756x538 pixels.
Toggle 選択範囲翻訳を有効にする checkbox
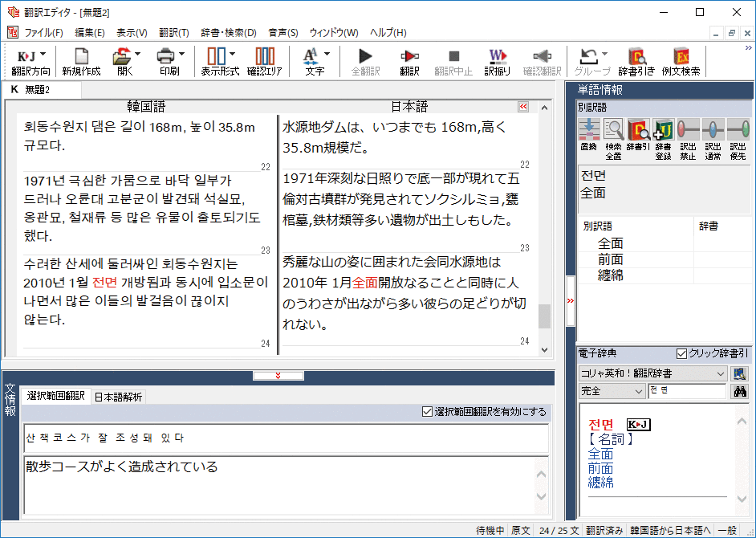coord(427,412)
